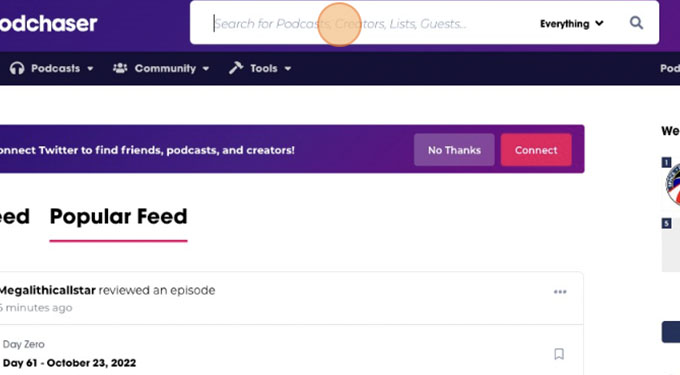This screenshot has height=375, width=680.
Task: Expand the Community menu arrow
Action: pyautogui.click(x=206, y=68)
